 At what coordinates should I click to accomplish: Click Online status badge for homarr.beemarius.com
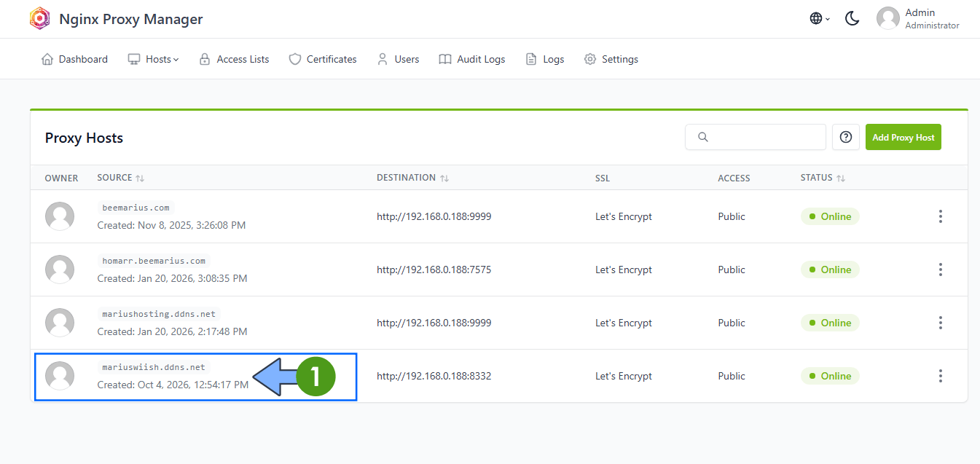(x=830, y=270)
